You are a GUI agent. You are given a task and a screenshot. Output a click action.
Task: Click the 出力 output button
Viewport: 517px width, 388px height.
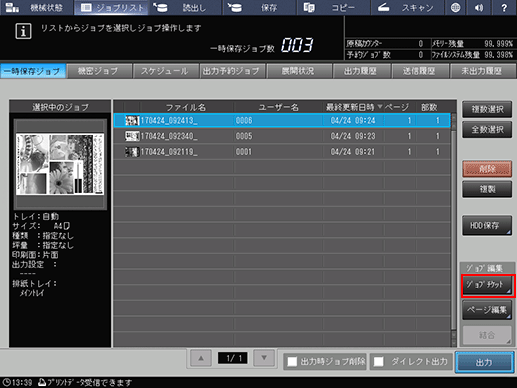pyautogui.click(x=484, y=362)
